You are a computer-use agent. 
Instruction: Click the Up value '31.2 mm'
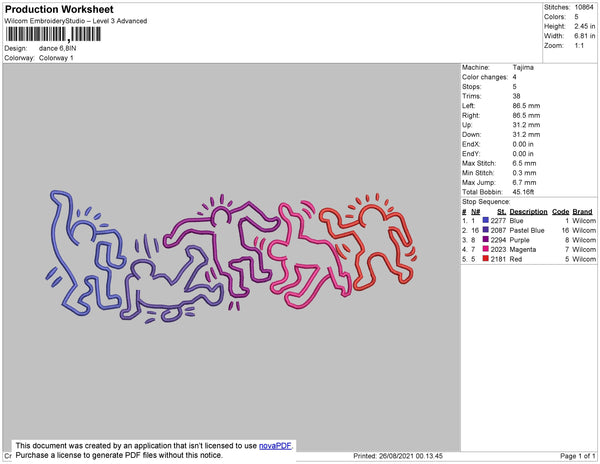point(526,125)
